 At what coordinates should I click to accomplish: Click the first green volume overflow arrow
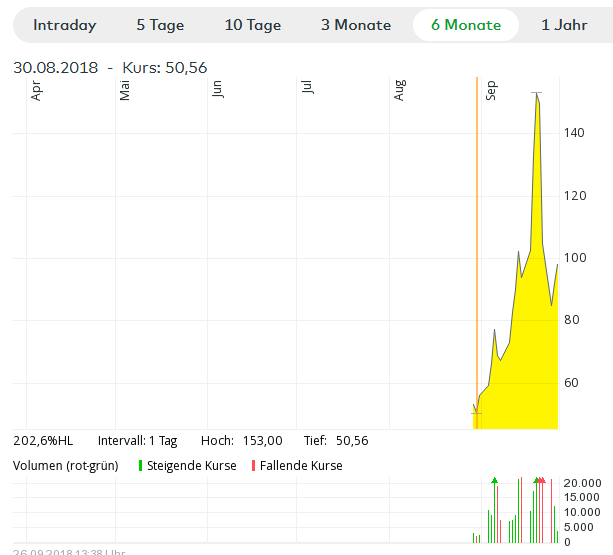pos(494,481)
